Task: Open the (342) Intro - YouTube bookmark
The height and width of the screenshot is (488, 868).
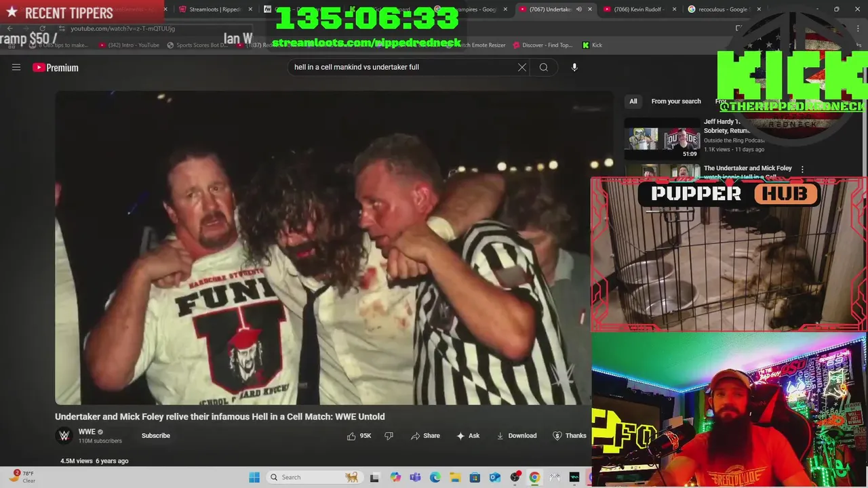Action: pos(129,45)
